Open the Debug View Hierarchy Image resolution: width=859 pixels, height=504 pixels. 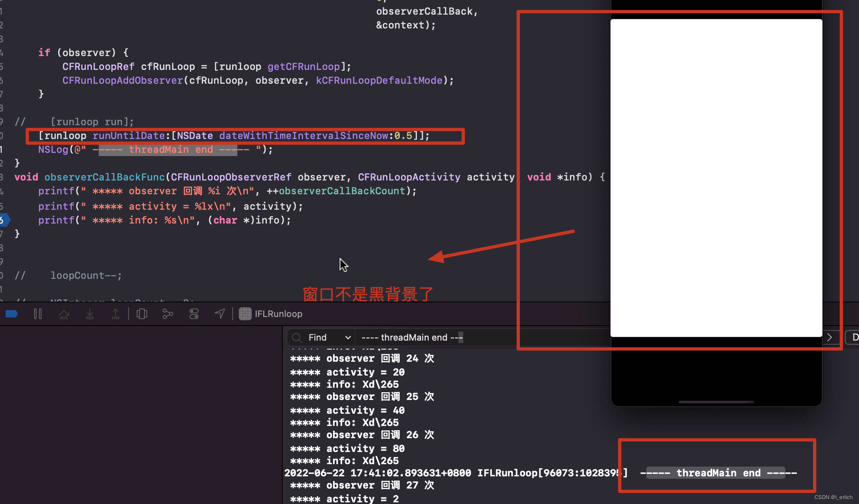[x=142, y=314]
